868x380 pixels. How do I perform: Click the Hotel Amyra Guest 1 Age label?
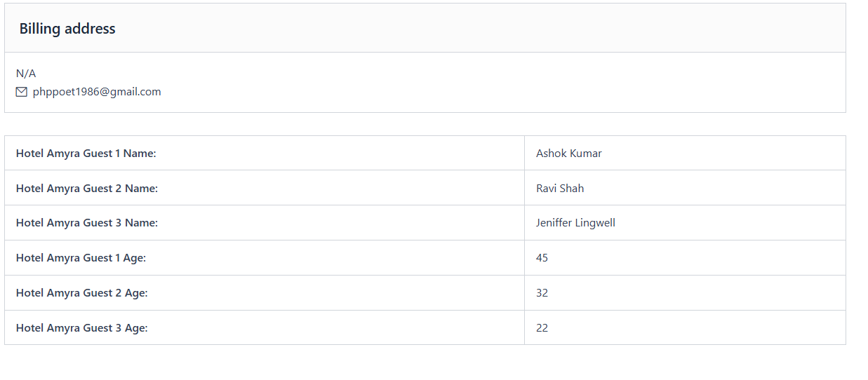(81, 258)
